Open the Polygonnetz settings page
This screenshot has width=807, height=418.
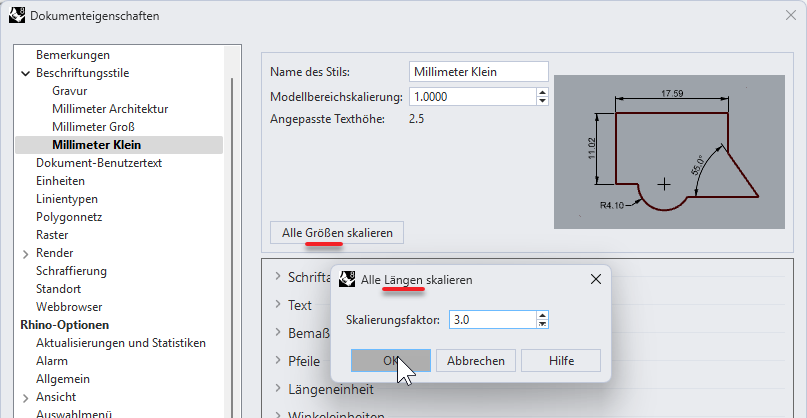[69, 217]
